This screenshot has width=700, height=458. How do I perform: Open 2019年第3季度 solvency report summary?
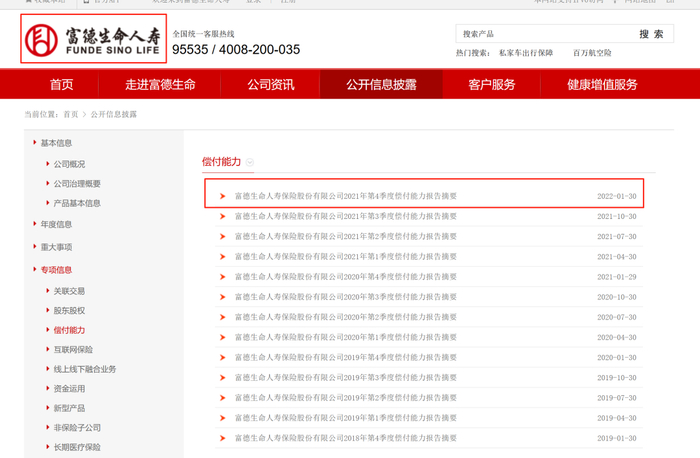pyautogui.click(x=346, y=378)
